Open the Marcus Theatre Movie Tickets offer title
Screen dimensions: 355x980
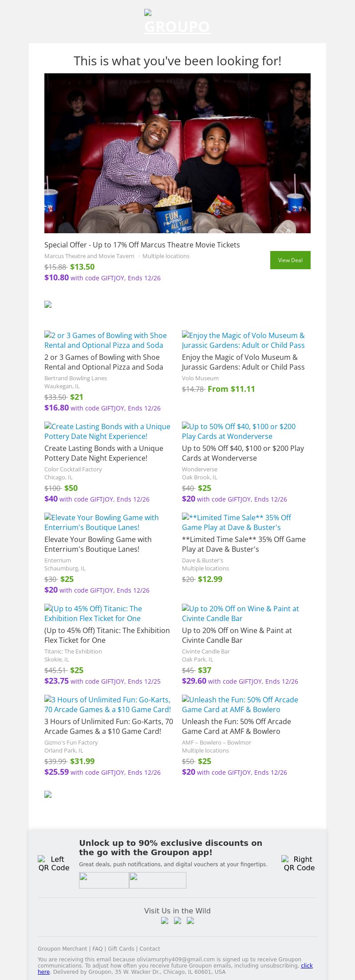(x=142, y=245)
